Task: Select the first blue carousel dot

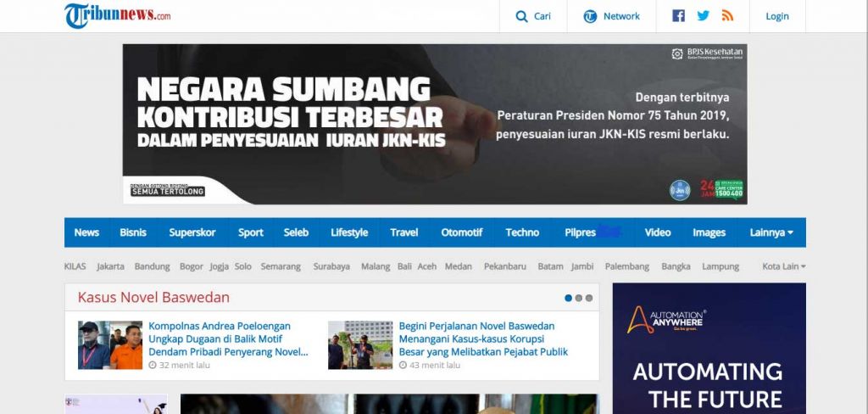Action: click(x=568, y=298)
